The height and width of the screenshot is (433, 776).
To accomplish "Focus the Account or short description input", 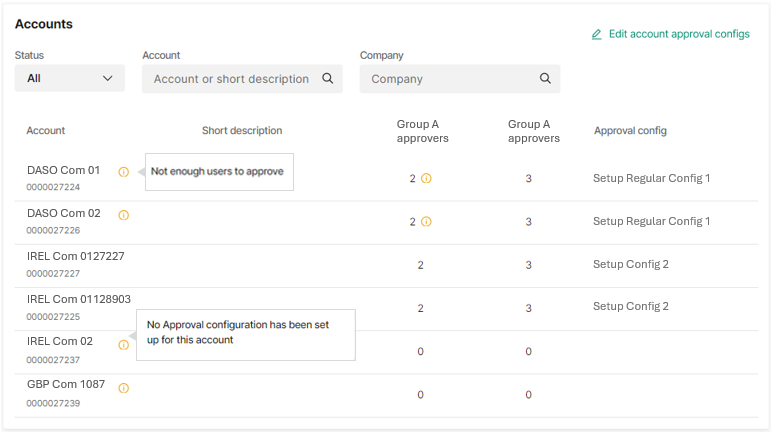I will [231, 79].
